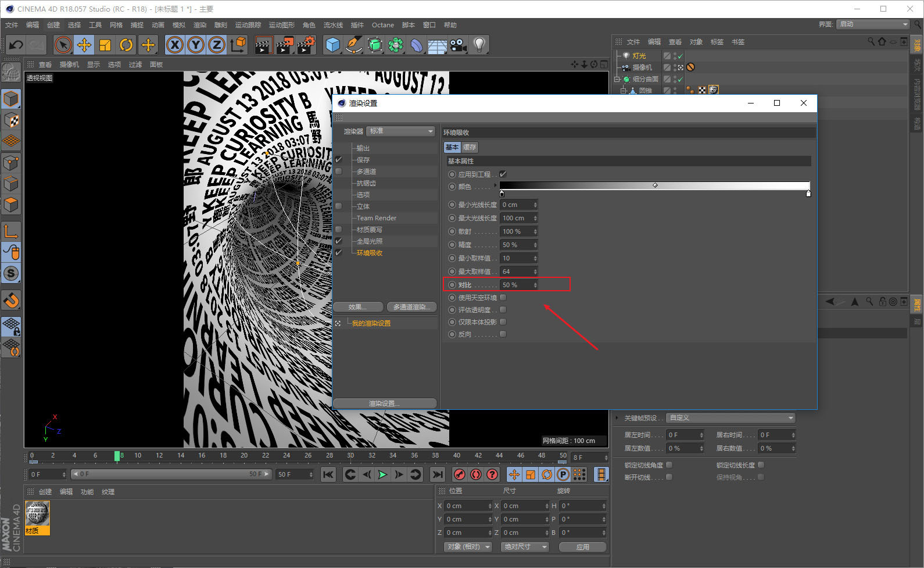The width and height of the screenshot is (924, 568).
Task: Select the Rotate tool icon
Action: (x=126, y=45)
